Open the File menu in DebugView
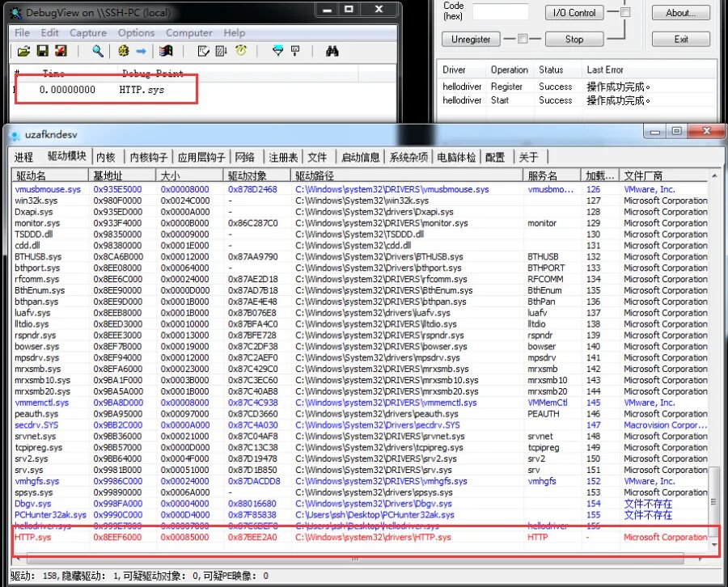The image size is (728, 587). coord(21,33)
